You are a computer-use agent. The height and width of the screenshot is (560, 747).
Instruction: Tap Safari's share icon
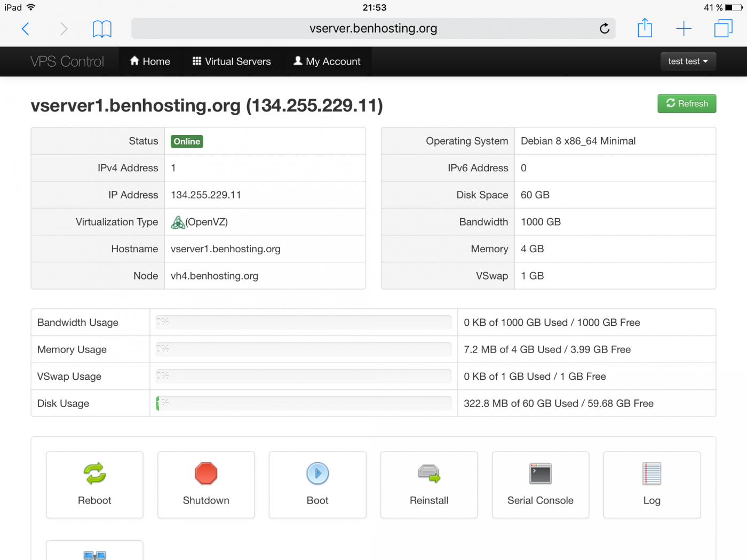[645, 28]
